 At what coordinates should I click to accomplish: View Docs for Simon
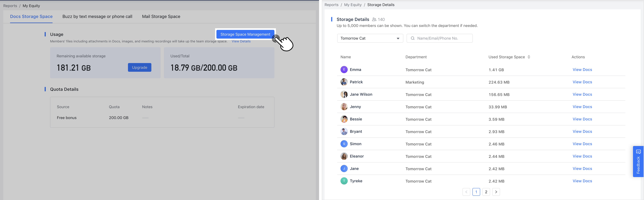point(582,144)
